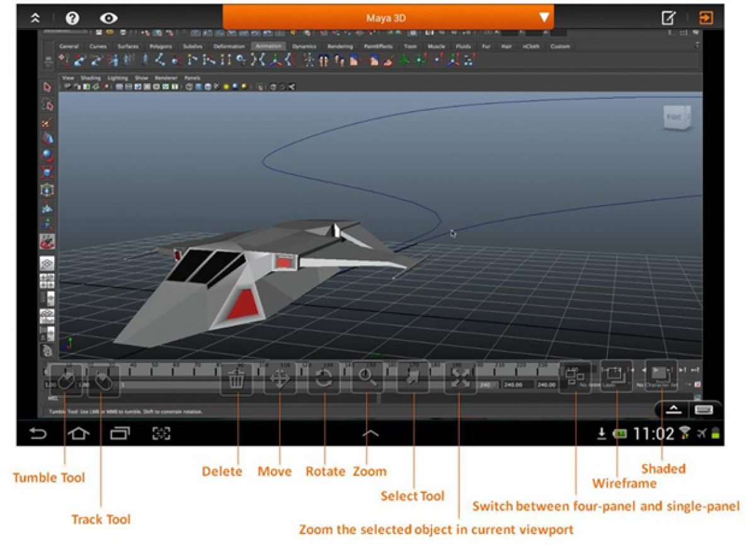756x546 pixels.
Task: Zoom the selected object in current viewport
Action: pos(459,378)
